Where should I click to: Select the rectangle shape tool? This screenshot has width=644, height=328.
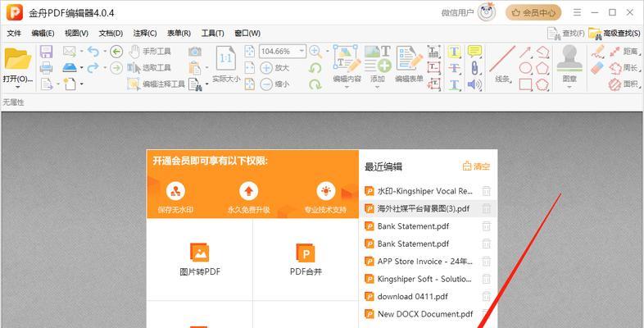(525, 84)
